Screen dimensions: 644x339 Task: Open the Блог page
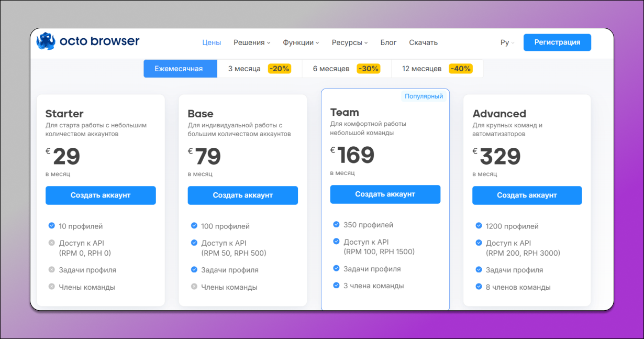[388, 42]
